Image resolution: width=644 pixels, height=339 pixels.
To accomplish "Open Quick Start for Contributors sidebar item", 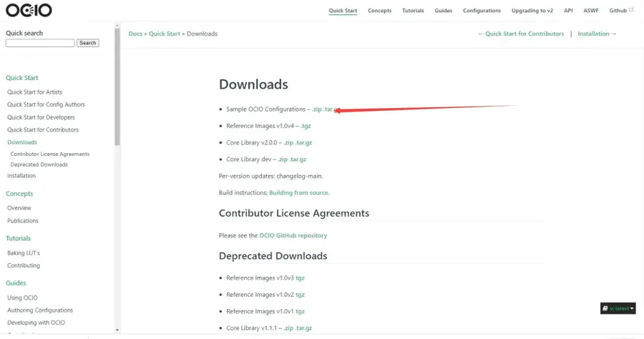I will tap(43, 129).
